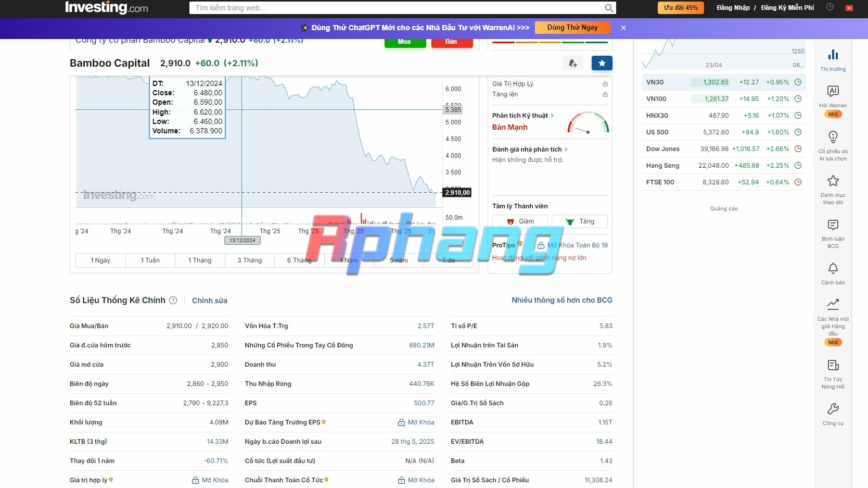The height and width of the screenshot is (488, 868).
Task: Unlock Chuỗi Thanh Toán Cổ Tức value
Action: [416, 480]
